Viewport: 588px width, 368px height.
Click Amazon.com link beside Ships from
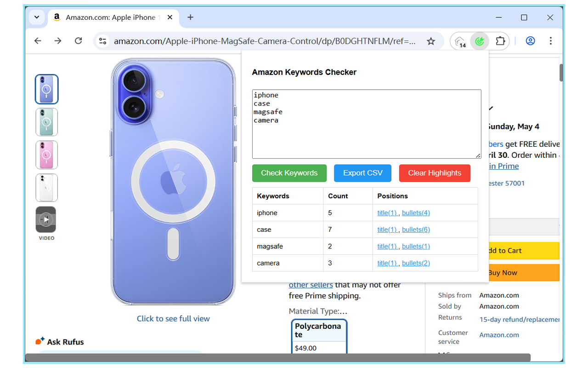coord(499,295)
